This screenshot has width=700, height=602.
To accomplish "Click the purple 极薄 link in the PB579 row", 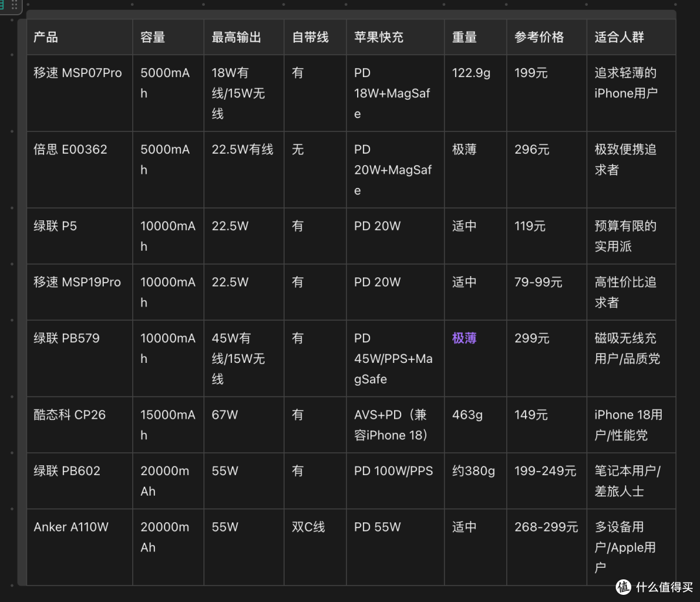I will coord(464,338).
